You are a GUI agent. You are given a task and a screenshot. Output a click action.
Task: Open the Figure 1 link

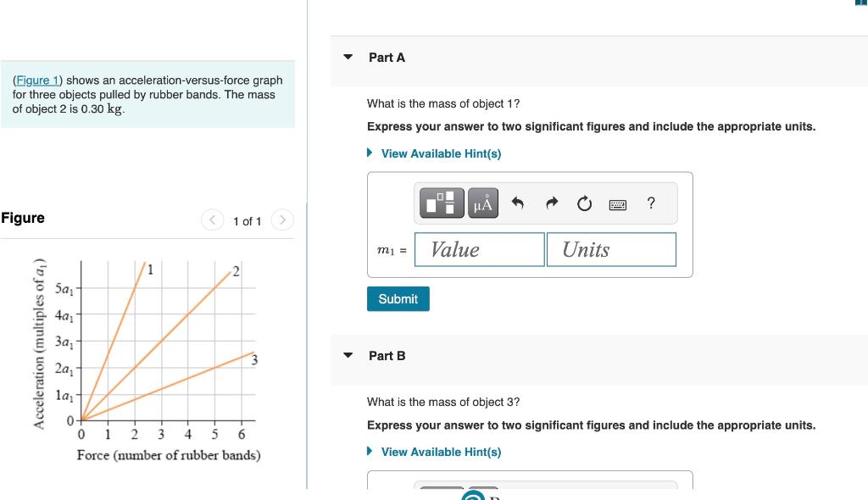coord(38,80)
